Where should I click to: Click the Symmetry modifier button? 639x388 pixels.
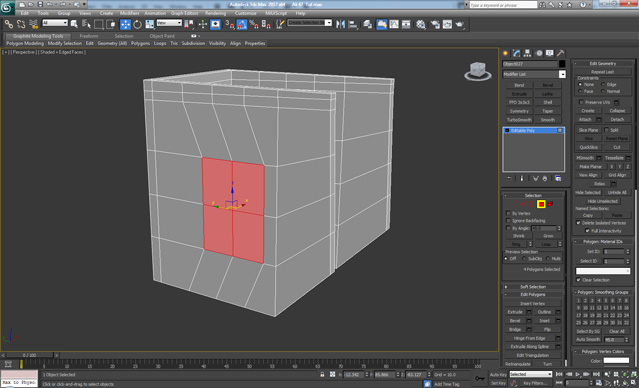pos(519,111)
